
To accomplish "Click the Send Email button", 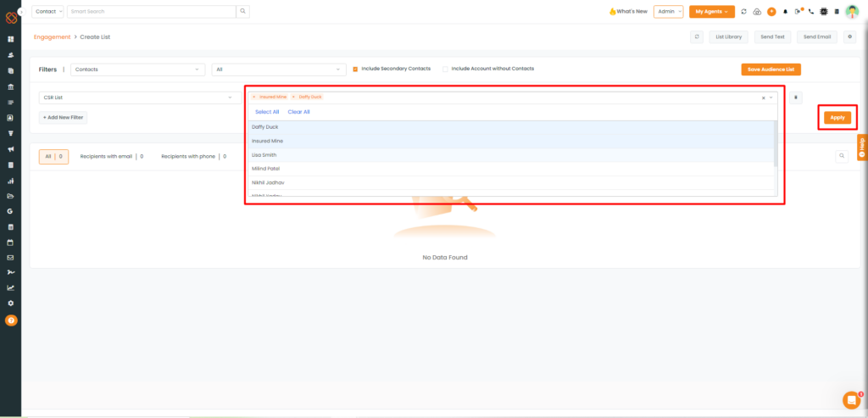I will pos(817,36).
